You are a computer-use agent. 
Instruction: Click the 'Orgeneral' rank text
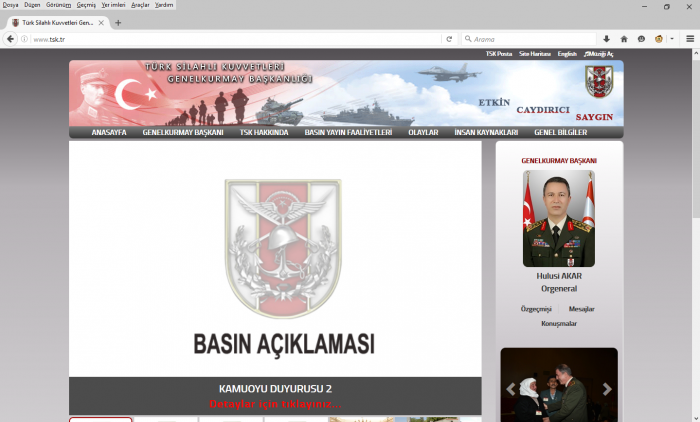point(559,288)
